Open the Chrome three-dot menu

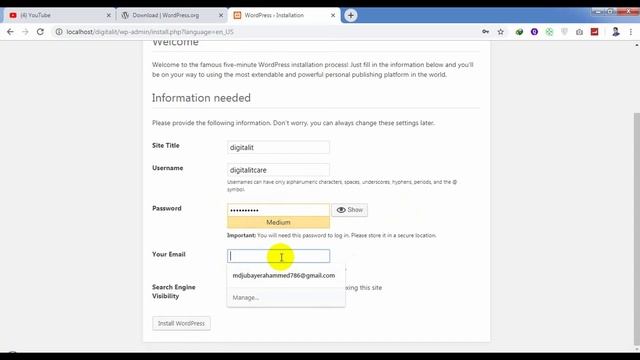coord(631,32)
